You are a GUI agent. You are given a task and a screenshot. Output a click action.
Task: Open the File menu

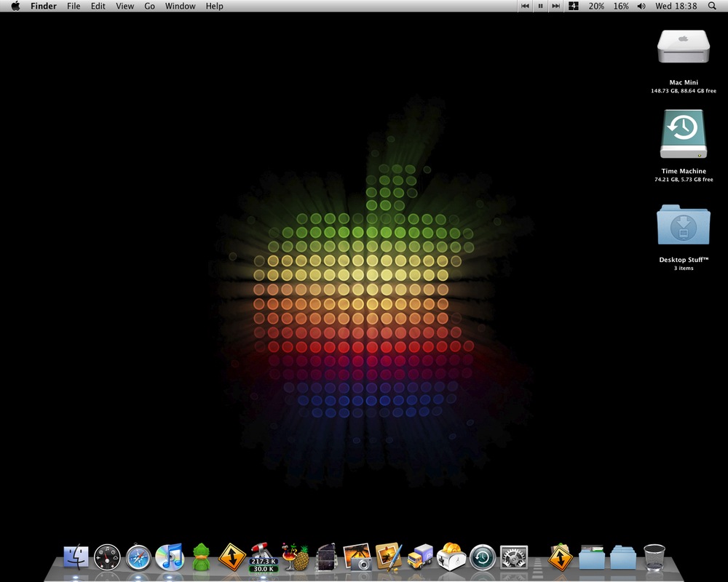pos(74,6)
